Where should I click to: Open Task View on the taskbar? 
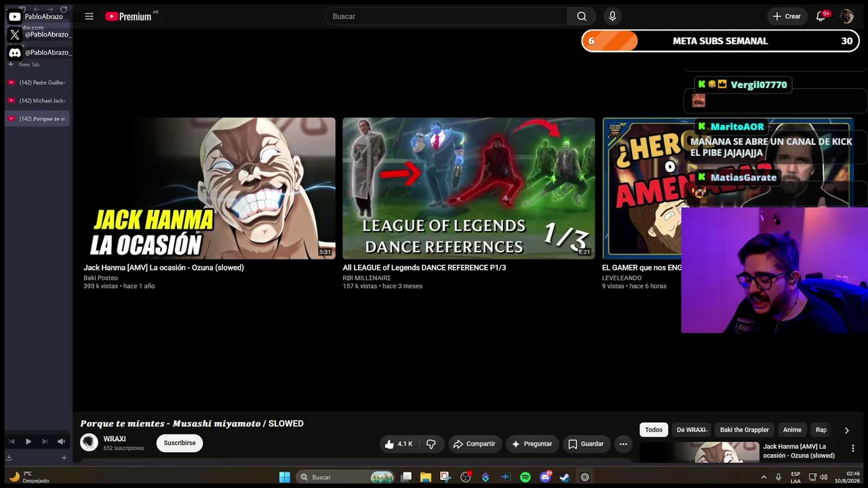click(406, 477)
